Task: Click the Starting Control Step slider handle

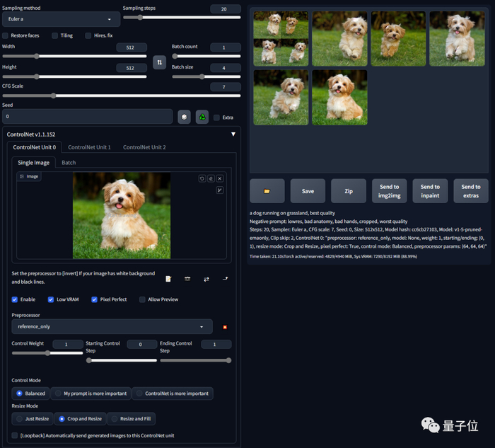Action: pyautogui.click(x=88, y=360)
